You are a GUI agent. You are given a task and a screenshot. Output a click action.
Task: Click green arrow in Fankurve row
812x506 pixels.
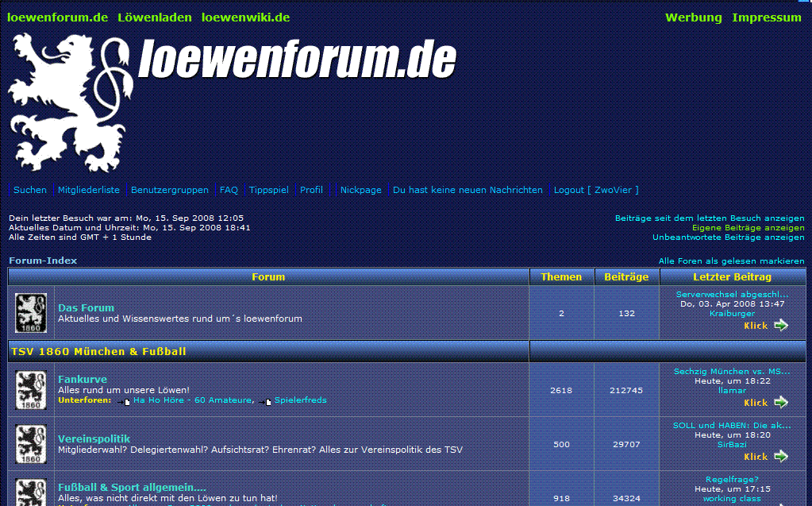781,402
